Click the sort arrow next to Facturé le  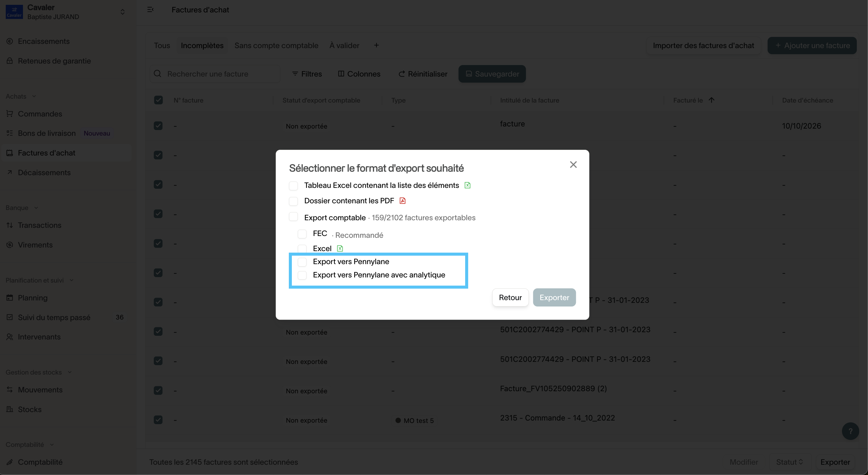[711, 100]
